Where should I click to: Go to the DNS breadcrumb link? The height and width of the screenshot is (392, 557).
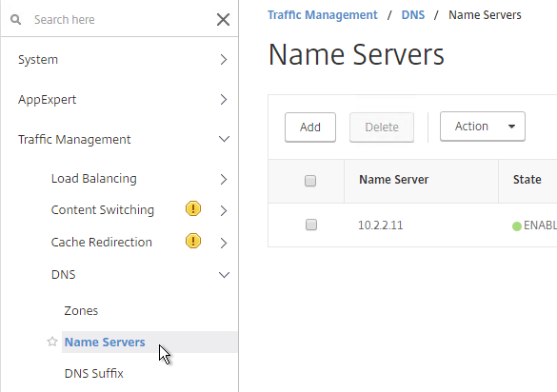point(413,15)
